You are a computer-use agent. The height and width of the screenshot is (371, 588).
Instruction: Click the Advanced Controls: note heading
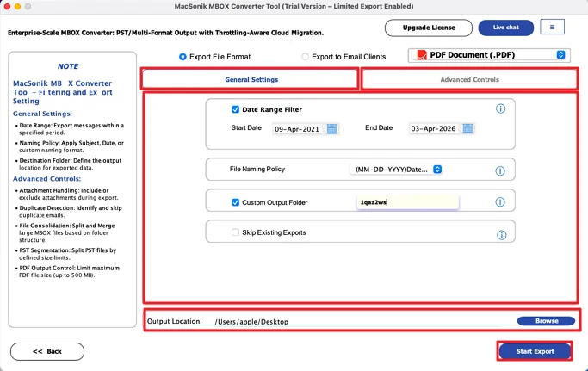click(46, 178)
